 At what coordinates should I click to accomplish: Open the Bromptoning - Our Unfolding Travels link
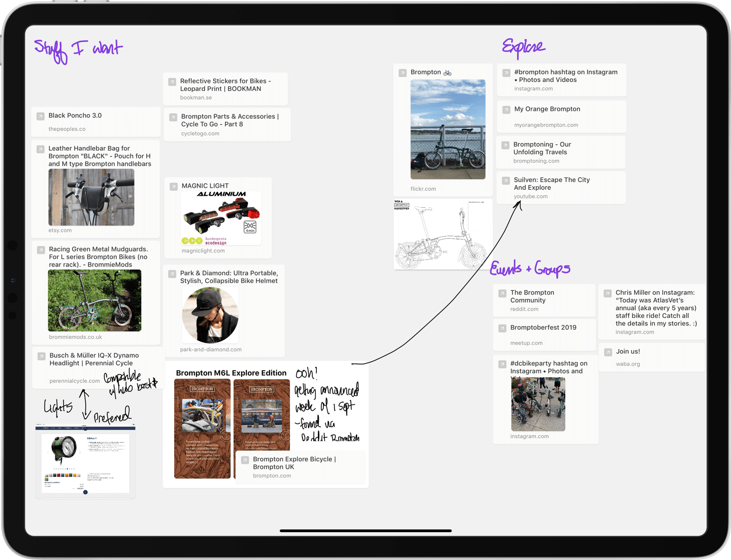click(x=542, y=148)
